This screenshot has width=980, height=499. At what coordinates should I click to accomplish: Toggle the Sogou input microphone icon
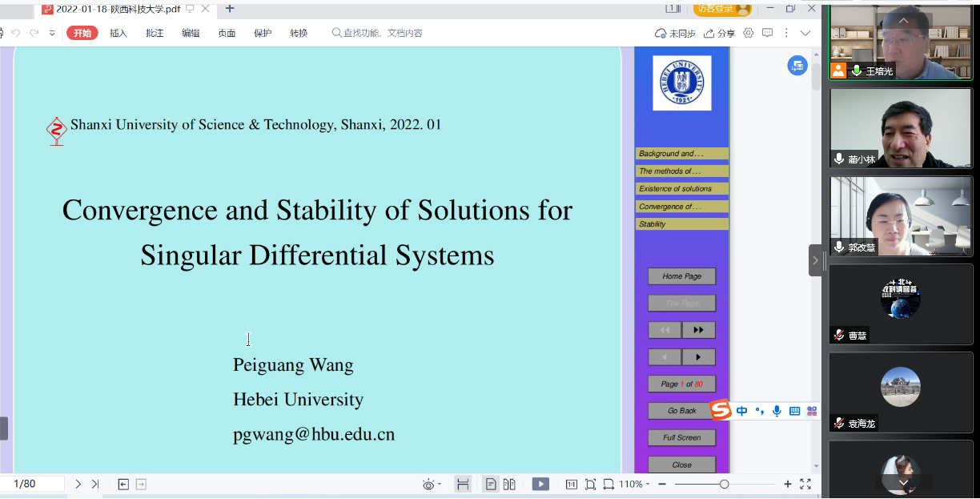point(777,411)
